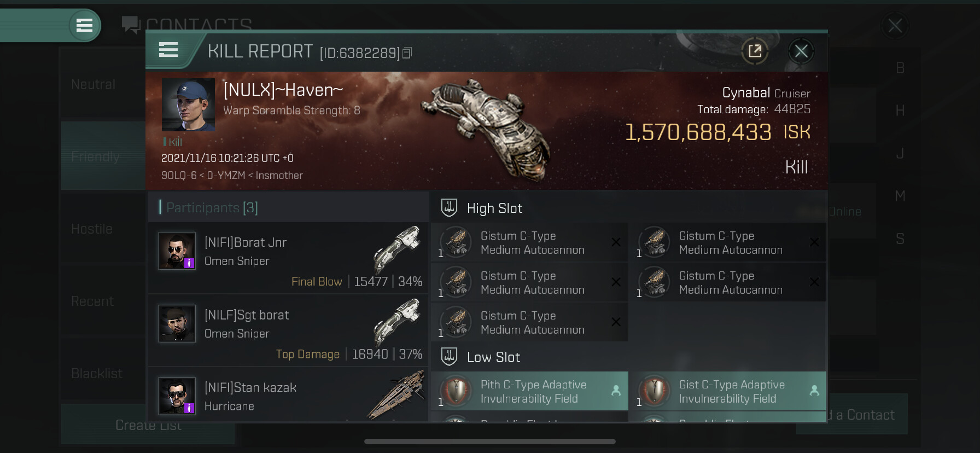Select the Gist C-Type Adaptive Invulnerability Field
Screen dimensions: 980x453
pyautogui.click(x=727, y=391)
